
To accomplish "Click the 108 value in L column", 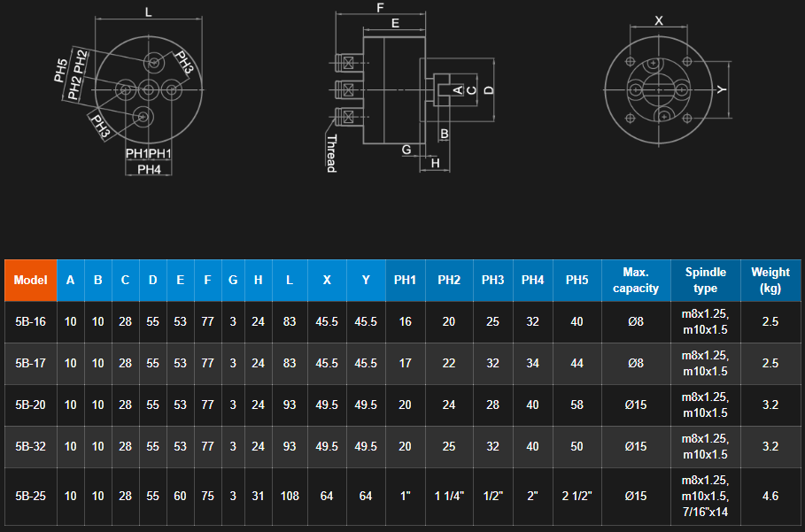I will click(290, 497).
